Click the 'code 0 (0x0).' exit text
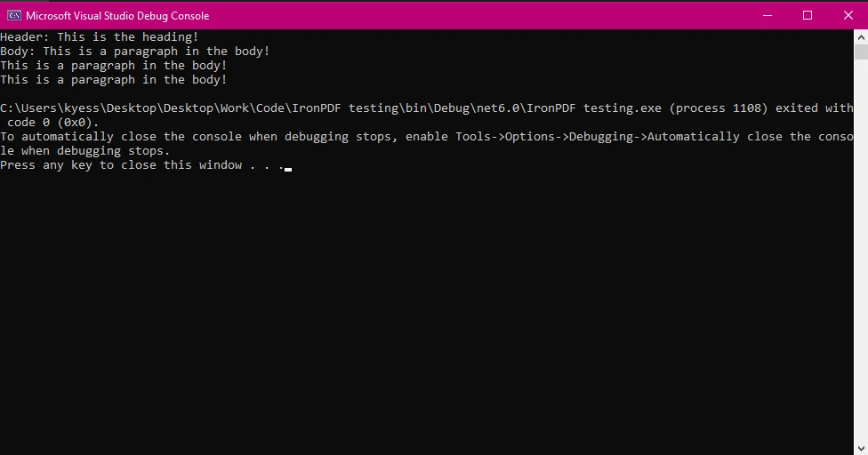The width and height of the screenshot is (868, 455). click(53, 123)
